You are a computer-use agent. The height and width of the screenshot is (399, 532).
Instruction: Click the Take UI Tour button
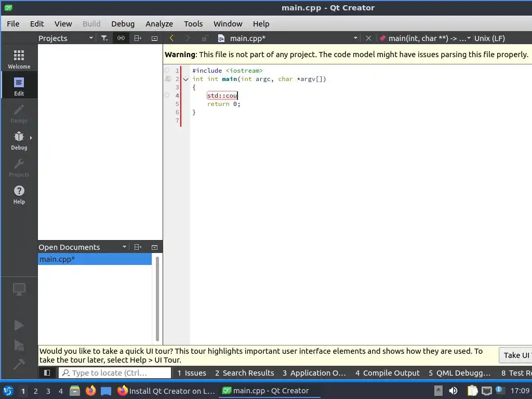click(516, 355)
